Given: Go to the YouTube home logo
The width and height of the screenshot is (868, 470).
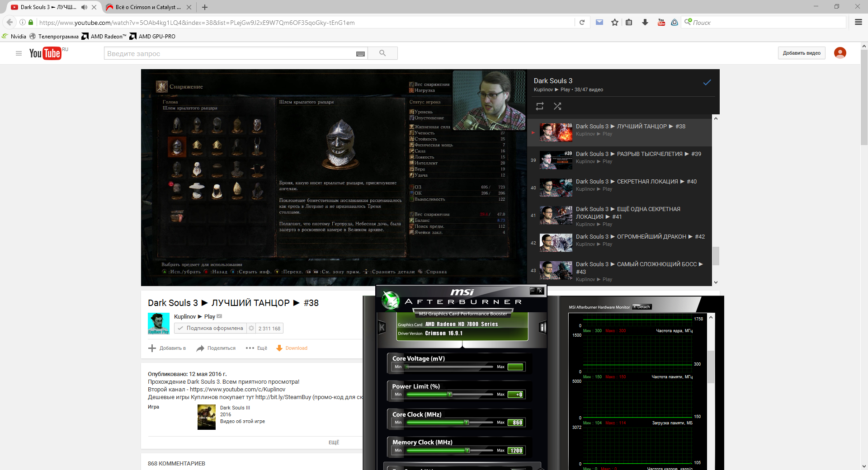Looking at the screenshot, I should point(45,53).
